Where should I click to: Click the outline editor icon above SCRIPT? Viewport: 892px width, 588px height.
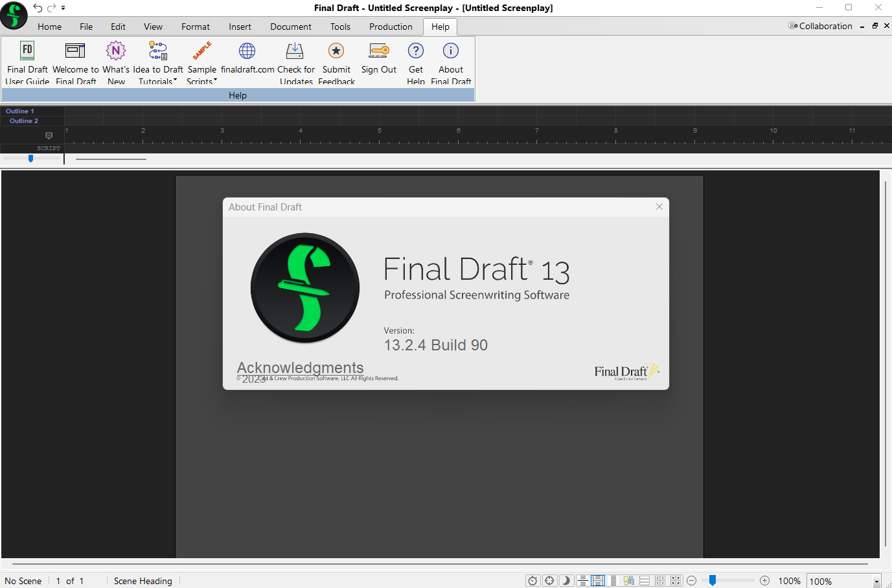[49, 135]
